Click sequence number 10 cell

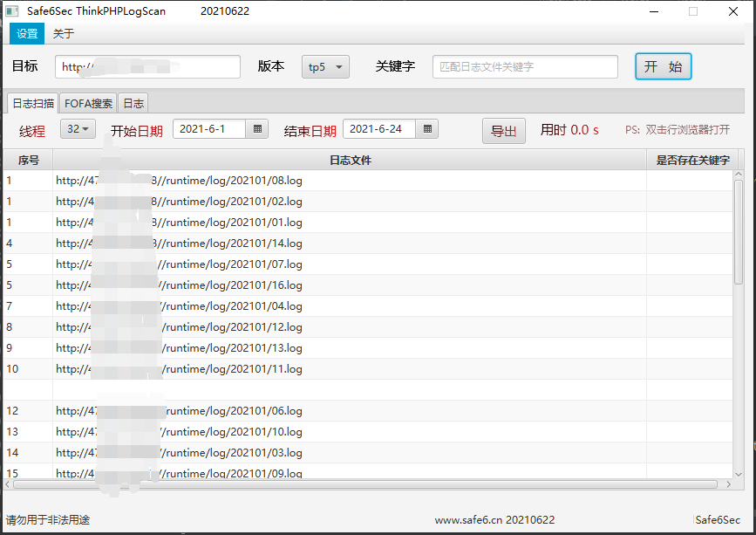tap(28, 369)
